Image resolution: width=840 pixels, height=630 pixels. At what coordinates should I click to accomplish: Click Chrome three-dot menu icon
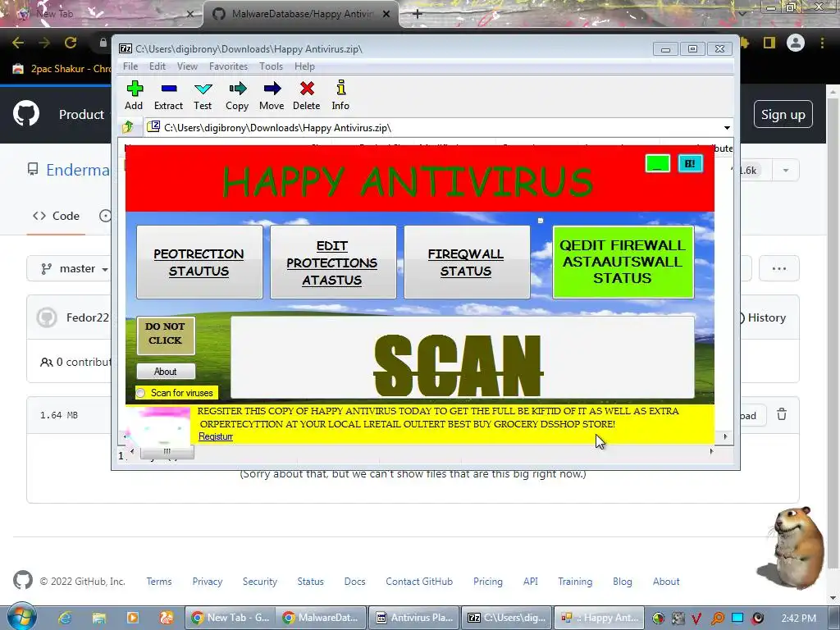(822, 43)
